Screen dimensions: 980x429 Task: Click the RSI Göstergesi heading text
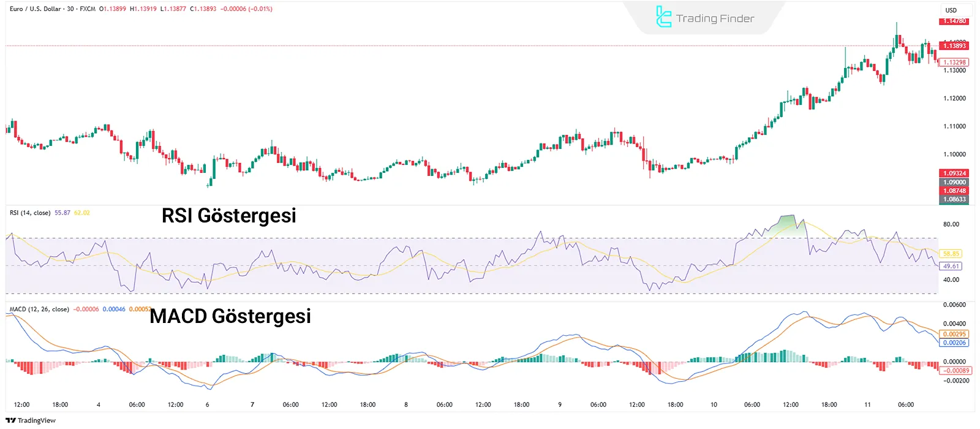[228, 216]
